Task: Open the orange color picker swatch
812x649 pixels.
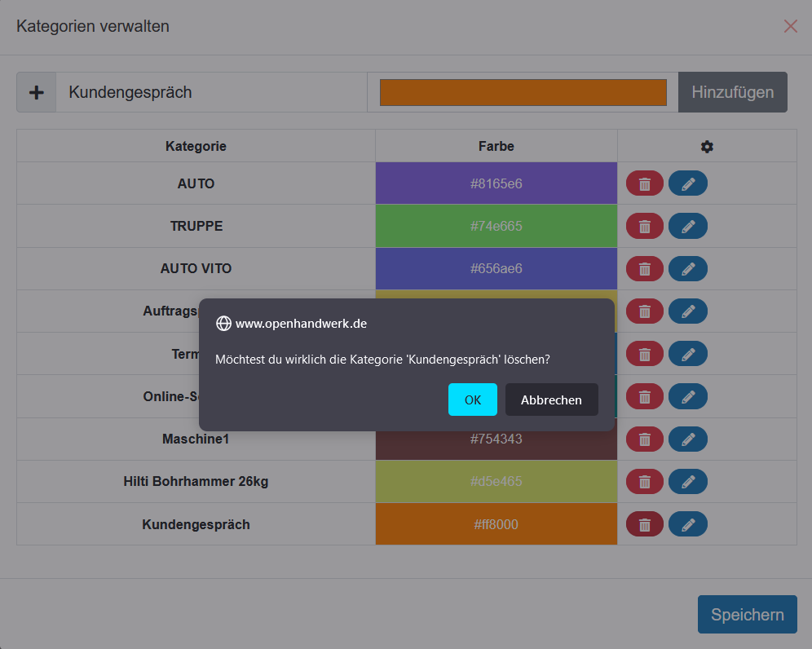Action: (x=523, y=92)
